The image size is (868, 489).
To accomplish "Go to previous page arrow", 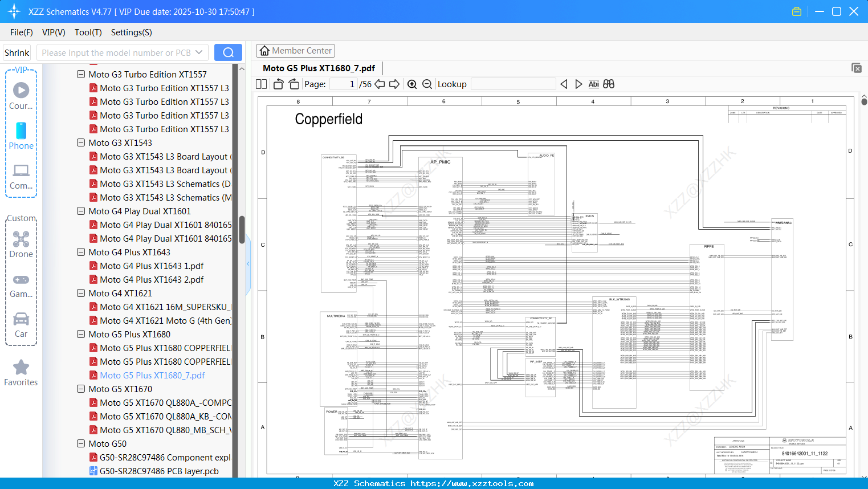I will click(380, 84).
